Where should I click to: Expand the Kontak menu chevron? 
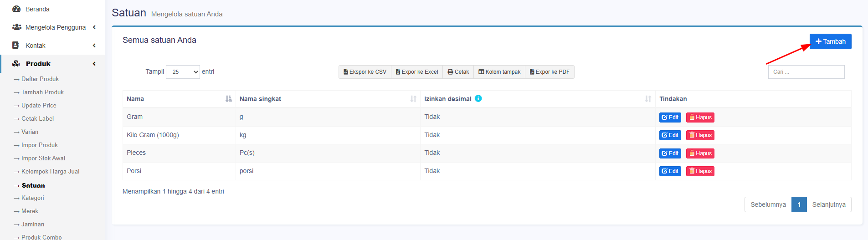click(x=94, y=46)
